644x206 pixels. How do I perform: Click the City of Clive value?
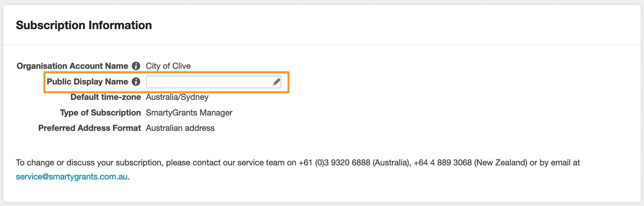[168, 66]
